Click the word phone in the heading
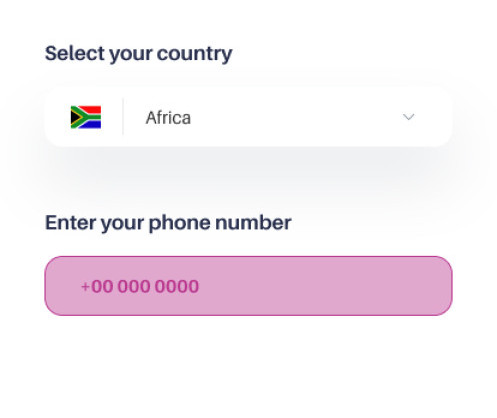This screenshot has width=497, height=418. pyautogui.click(x=179, y=223)
